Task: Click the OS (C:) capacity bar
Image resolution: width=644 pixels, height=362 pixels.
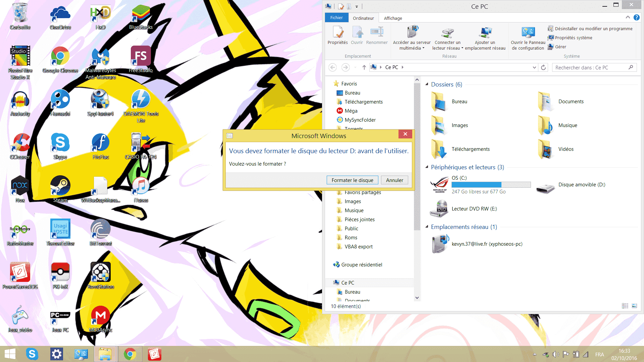Action: (x=491, y=185)
